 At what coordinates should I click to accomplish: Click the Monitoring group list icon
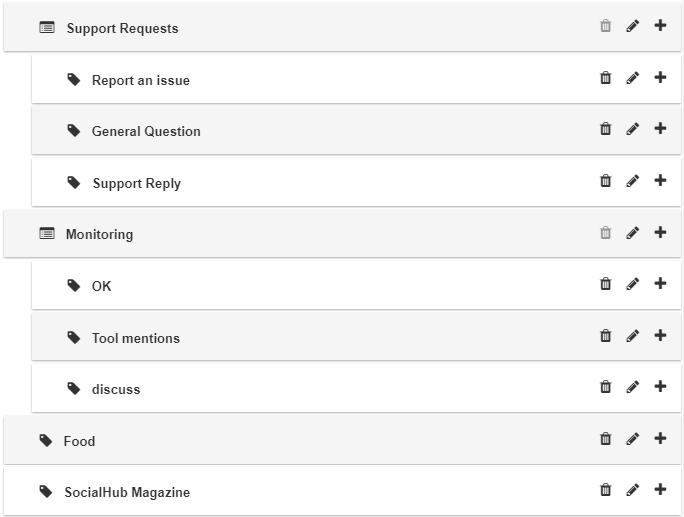point(47,234)
